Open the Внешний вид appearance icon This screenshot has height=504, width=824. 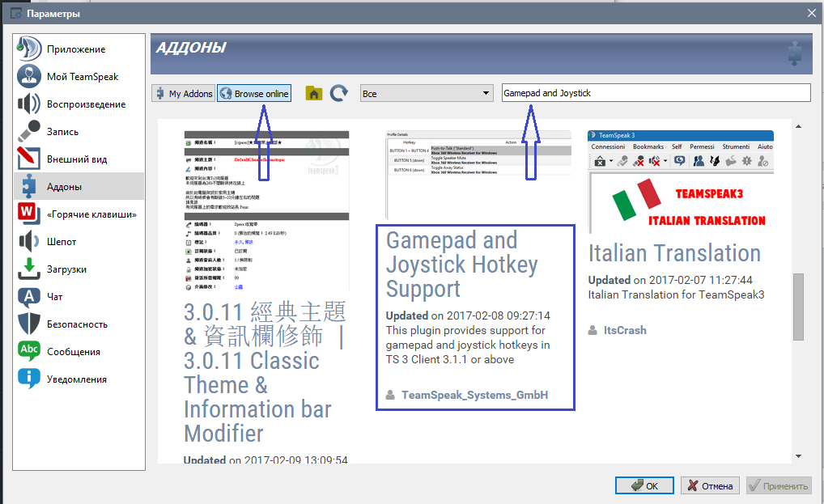click(x=29, y=159)
